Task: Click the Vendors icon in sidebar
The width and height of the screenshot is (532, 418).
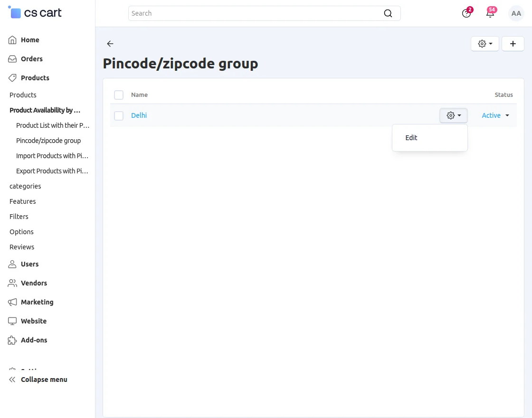Action: (12, 283)
